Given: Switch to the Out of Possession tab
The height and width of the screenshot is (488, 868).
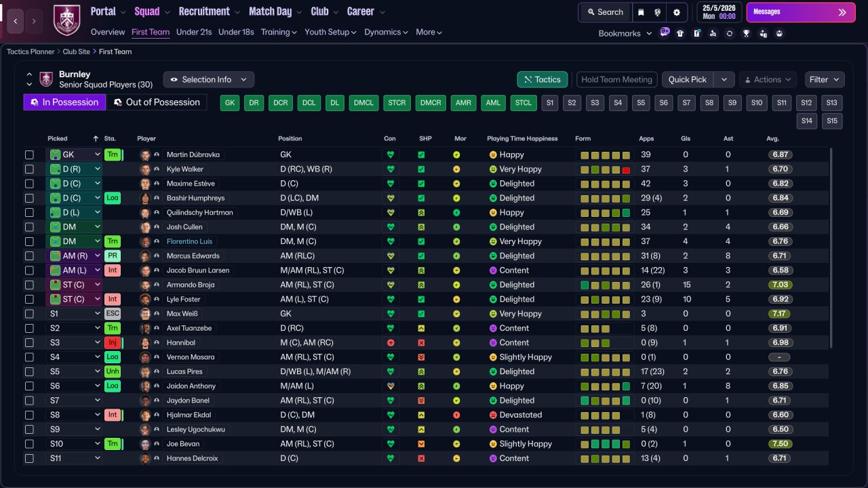Looking at the screenshot, I should (157, 102).
